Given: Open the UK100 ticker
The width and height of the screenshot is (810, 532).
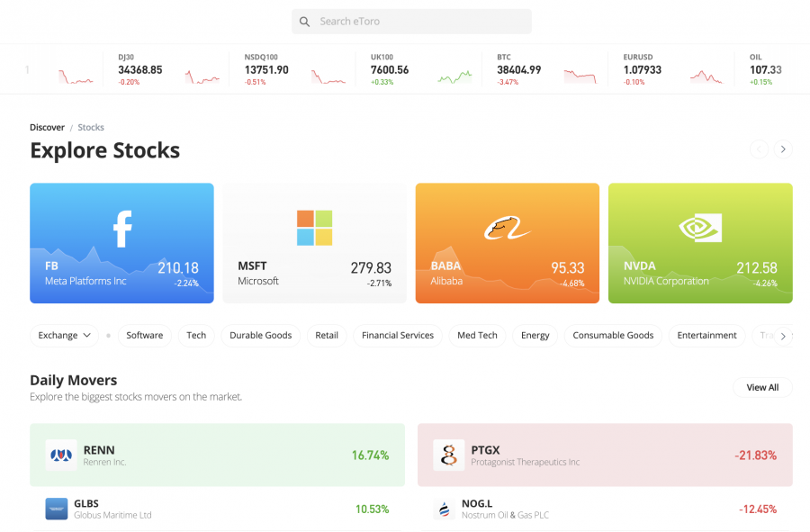Looking at the screenshot, I should point(418,69).
